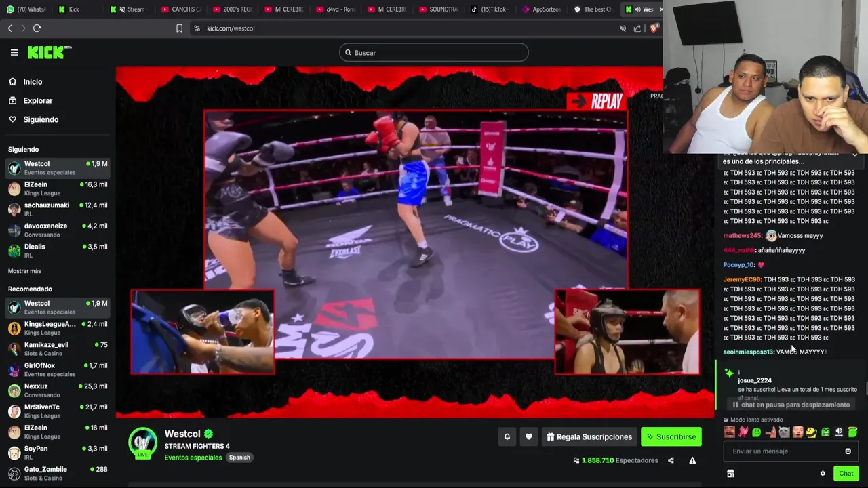Switch to WhatsApp browser tab
868x488 pixels.
pyautogui.click(x=26, y=9)
